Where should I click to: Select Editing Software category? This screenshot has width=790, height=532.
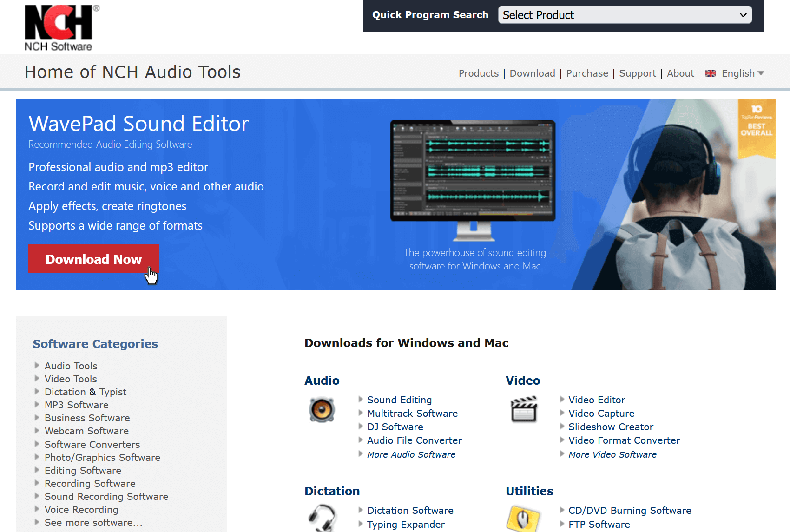tap(83, 471)
